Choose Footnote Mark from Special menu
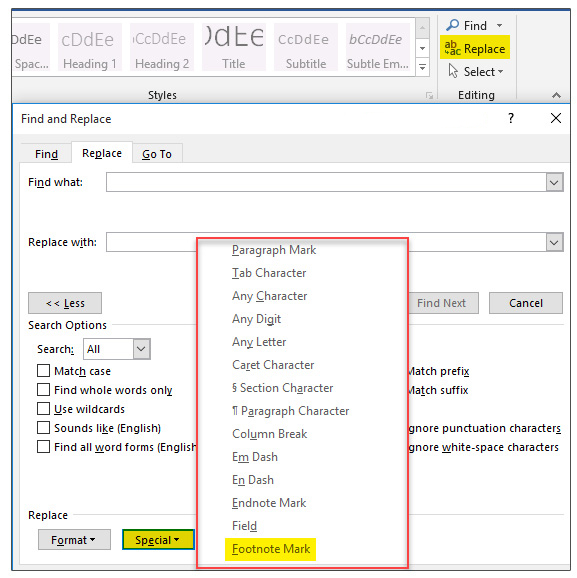Viewport: 577px width, 578px height. coord(271,549)
